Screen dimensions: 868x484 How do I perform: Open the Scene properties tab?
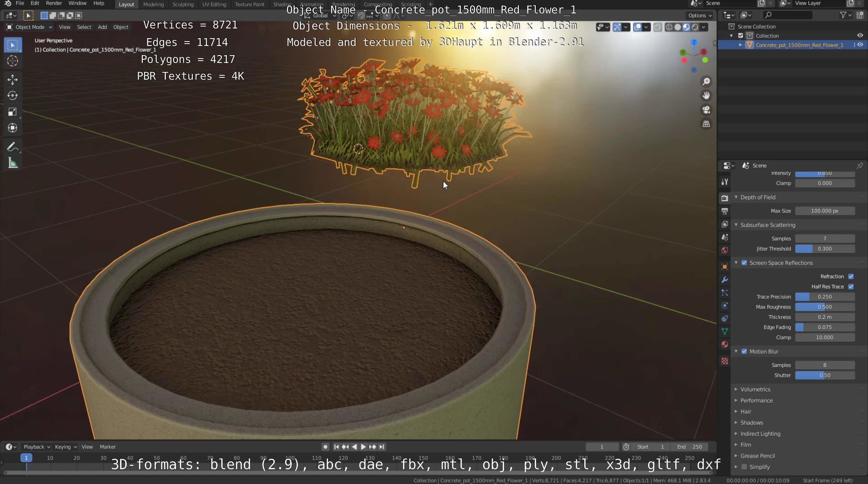tap(724, 237)
